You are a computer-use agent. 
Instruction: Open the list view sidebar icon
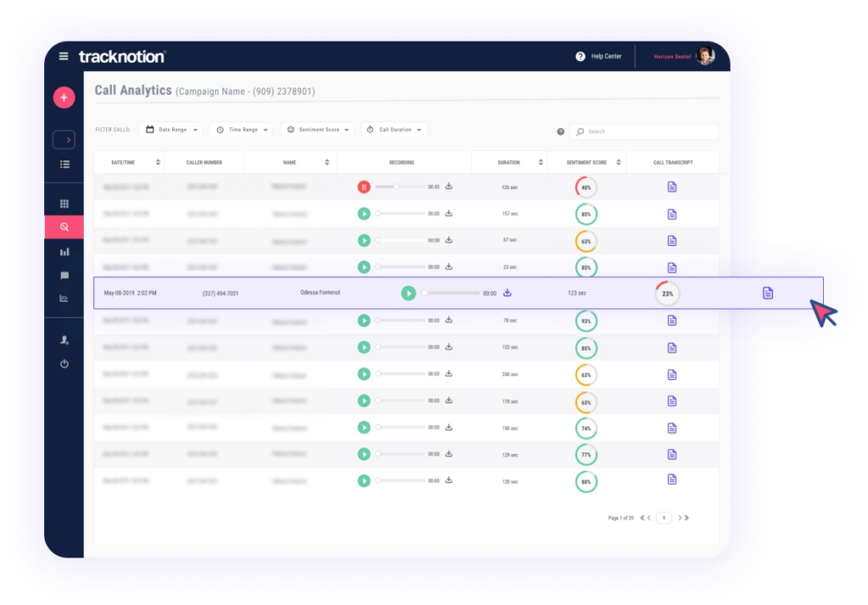[x=64, y=164]
